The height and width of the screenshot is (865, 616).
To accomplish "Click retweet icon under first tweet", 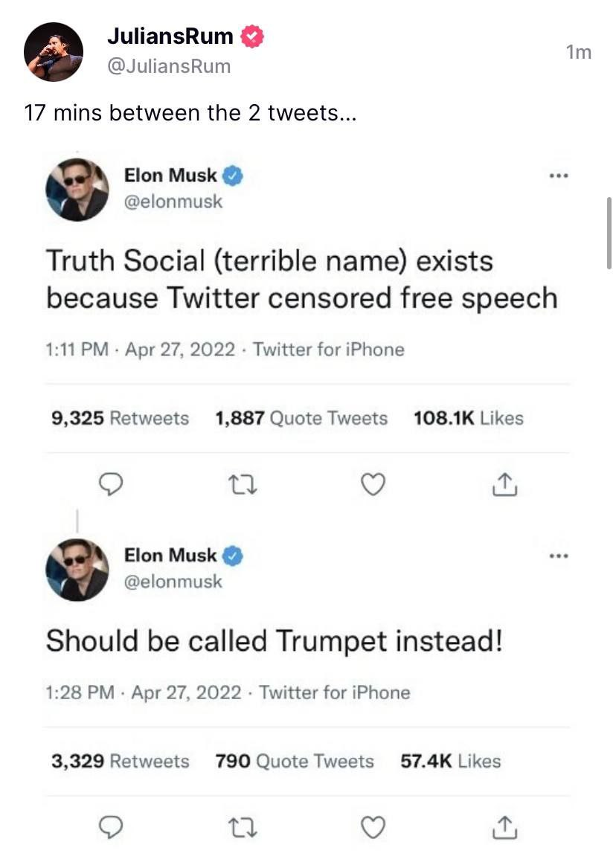I will [x=243, y=485].
